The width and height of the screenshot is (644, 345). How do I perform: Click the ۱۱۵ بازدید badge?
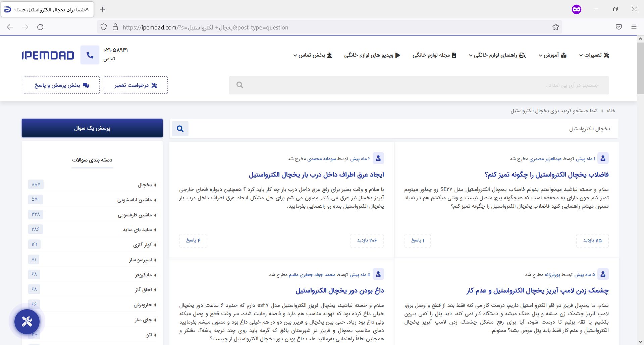[592, 240]
